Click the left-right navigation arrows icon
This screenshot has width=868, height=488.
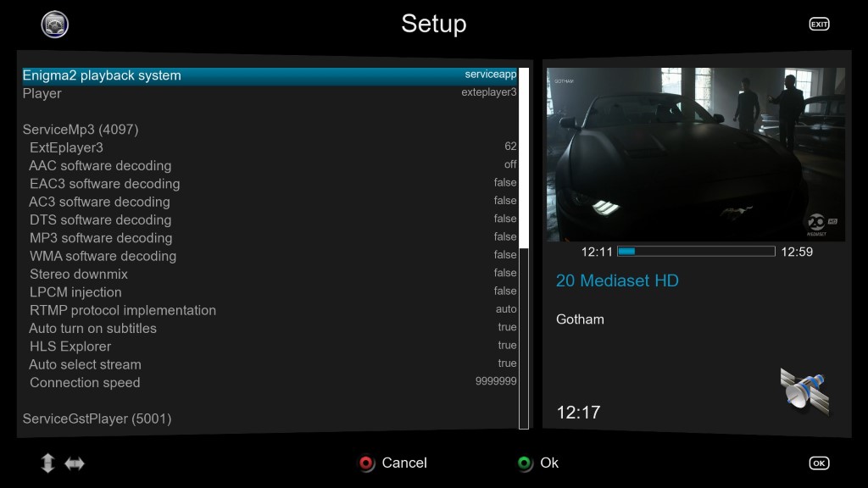coord(75,463)
